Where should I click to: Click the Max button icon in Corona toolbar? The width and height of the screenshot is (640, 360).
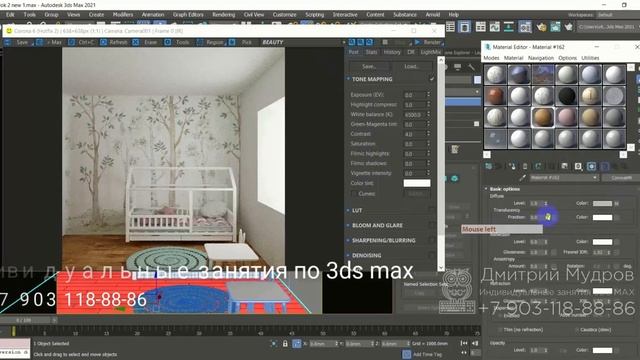pyautogui.click(x=40, y=42)
